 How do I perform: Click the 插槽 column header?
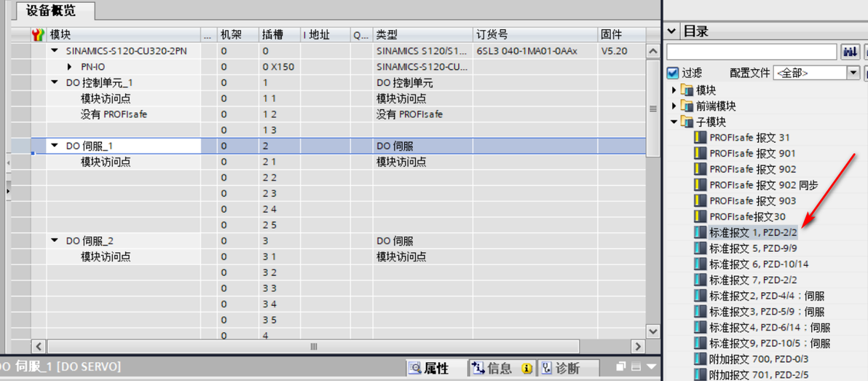(280, 35)
